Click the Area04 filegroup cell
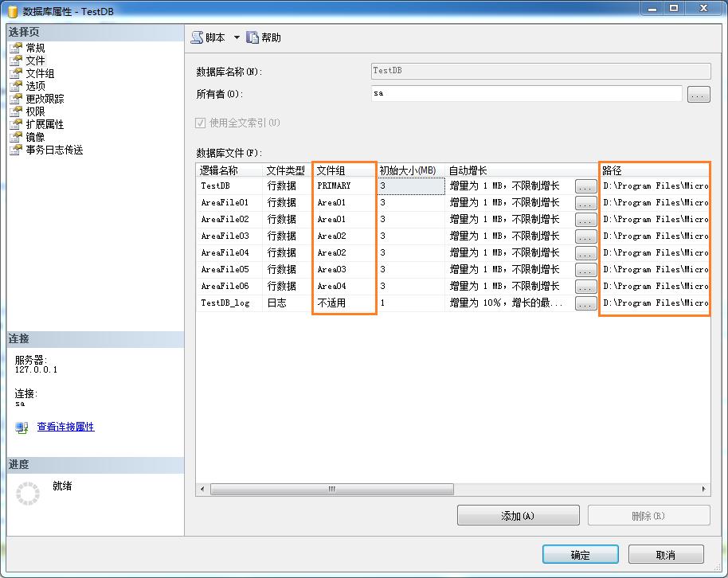The image size is (728, 578). point(345,286)
